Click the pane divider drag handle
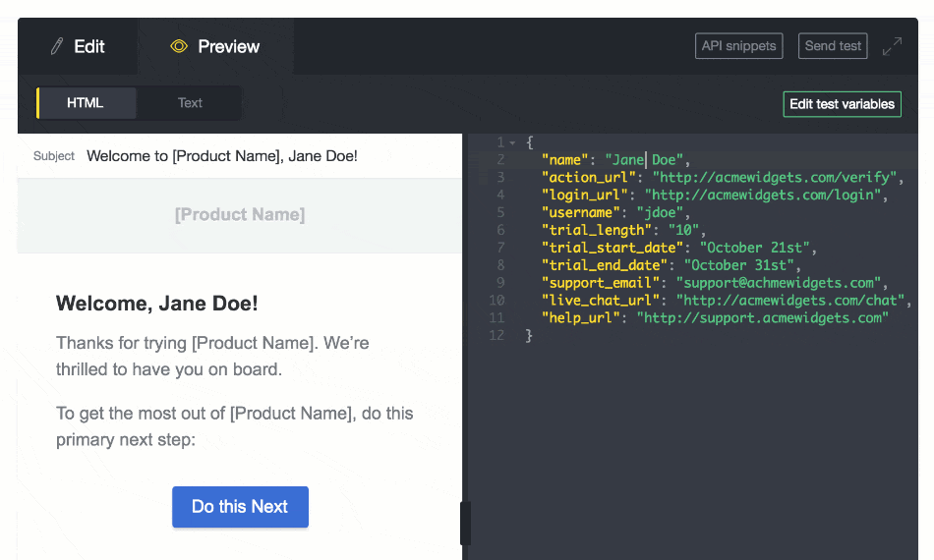Viewport: 934px width, 560px height. (x=465, y=523)
